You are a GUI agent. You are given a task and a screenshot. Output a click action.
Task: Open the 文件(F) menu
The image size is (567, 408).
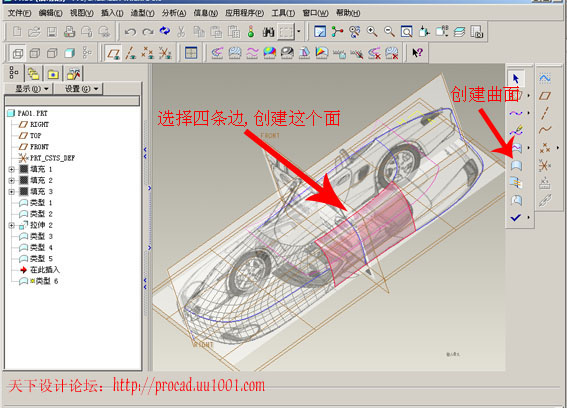coord(19,13)
